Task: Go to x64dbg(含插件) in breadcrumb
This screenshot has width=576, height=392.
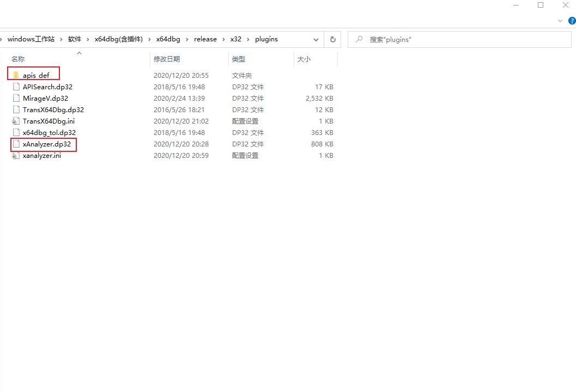Action: click(x=119, y=39)
